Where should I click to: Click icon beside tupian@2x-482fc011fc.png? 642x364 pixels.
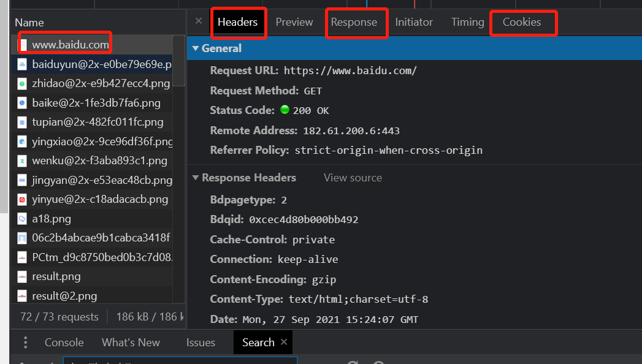click(x=22, y=122)
